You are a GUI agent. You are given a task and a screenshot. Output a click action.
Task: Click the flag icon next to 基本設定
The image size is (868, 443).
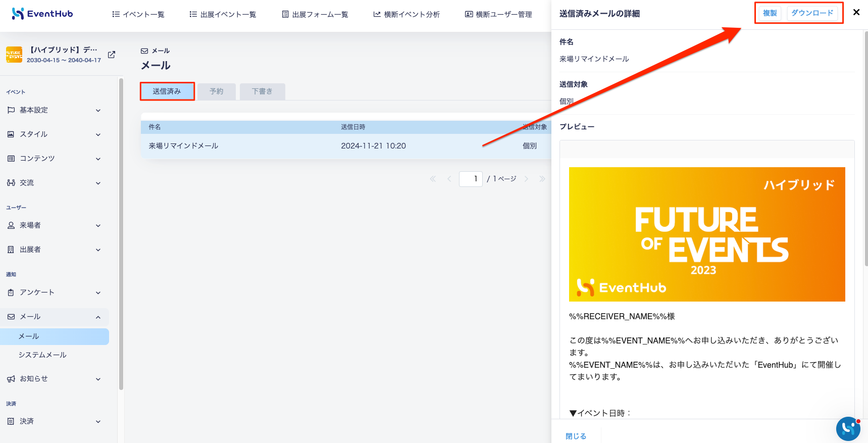click(x=11, y=110)
